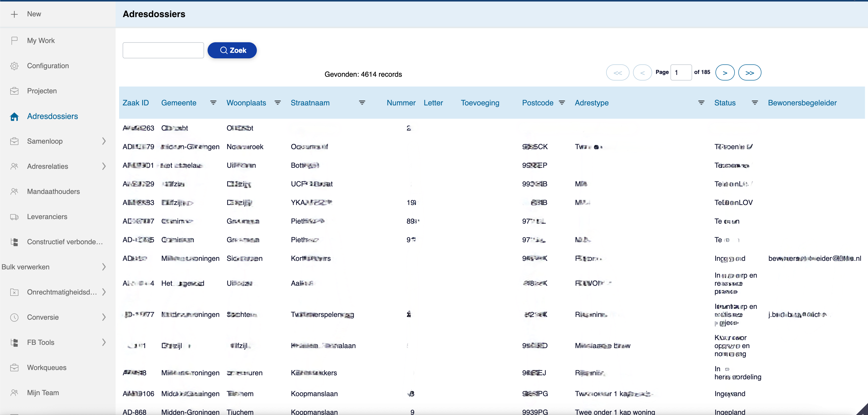Screen dimensions: 868x415
Task: Go to the previous page
Action: [x=643, y=72]
